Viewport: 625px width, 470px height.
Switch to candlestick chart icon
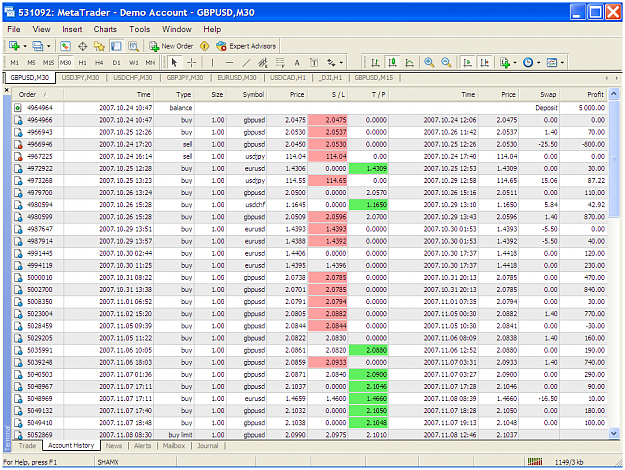[x=392, y=63]
